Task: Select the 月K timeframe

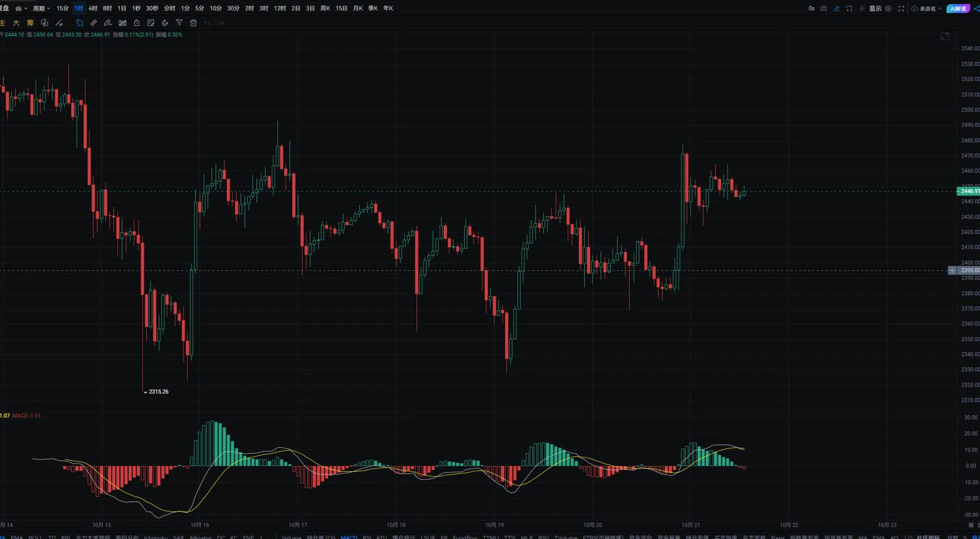Action: (x=358, y=8)
